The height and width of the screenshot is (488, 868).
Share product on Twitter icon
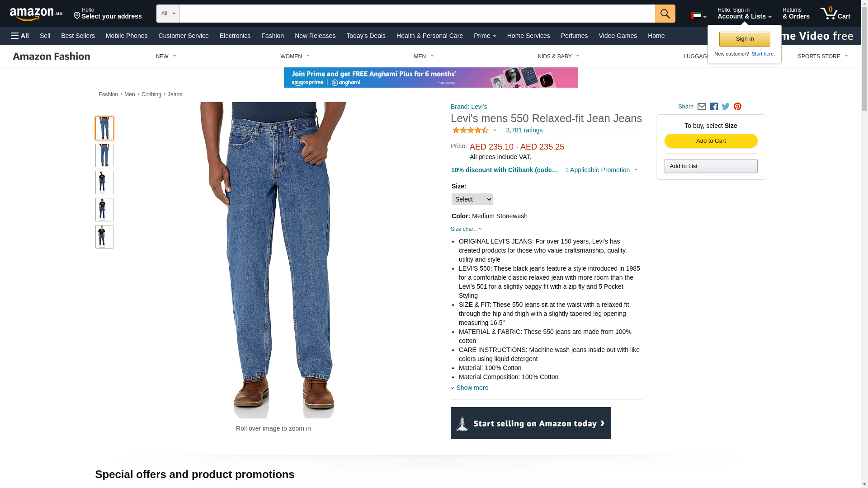(x=726, y=107)
